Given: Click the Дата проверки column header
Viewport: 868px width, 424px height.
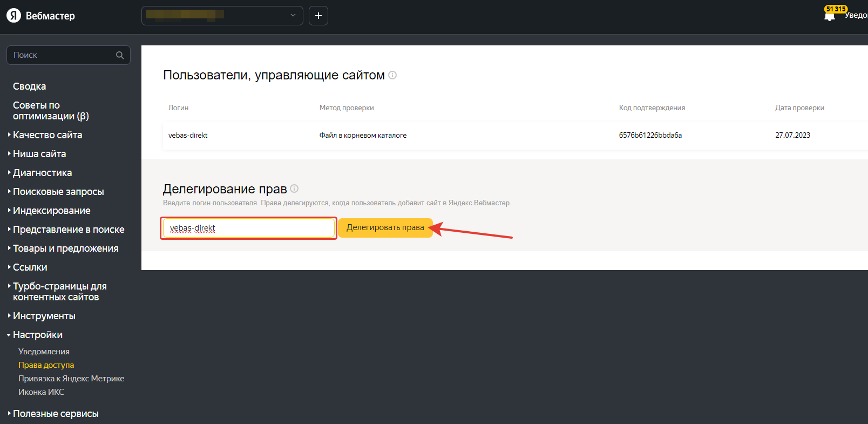Looking at the screenshot, I should (x=799, y=108).
